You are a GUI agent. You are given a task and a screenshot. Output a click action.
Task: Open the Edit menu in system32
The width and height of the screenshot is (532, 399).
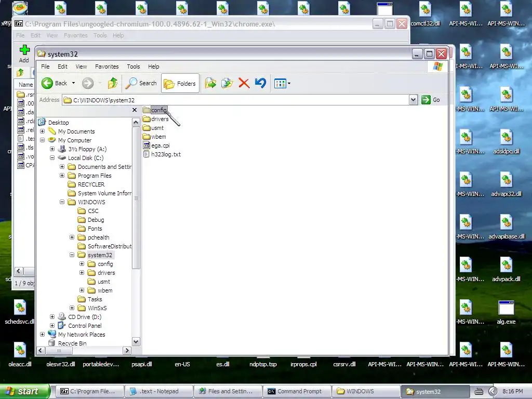click(62, 66)
